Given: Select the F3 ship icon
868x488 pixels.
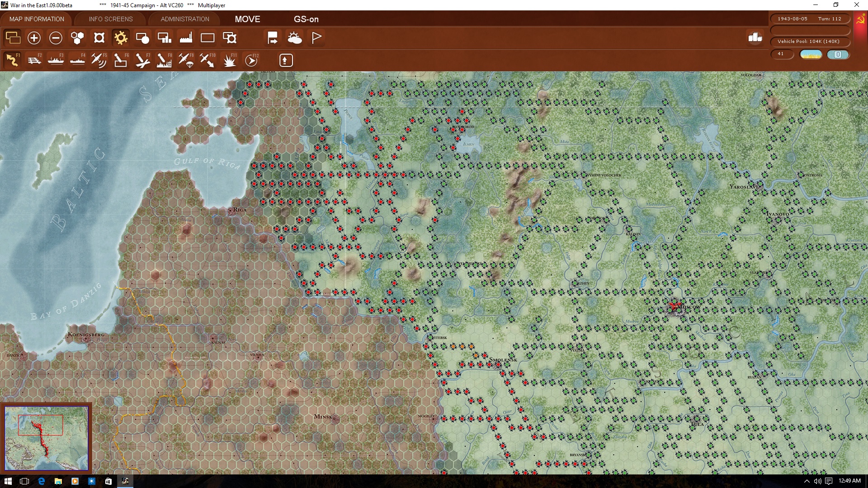Looking at the screenshot, I should coord(56,60).
